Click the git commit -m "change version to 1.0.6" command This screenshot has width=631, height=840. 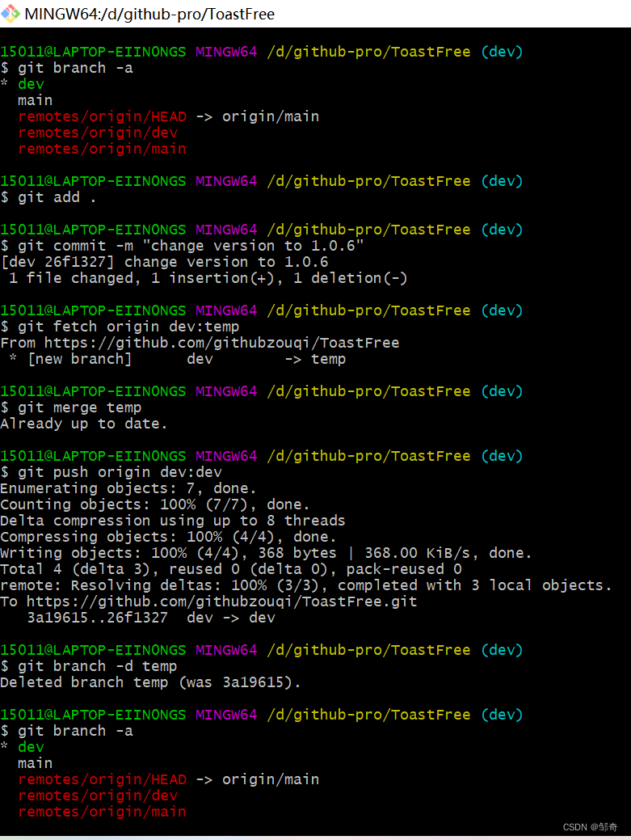coord(183,246)
